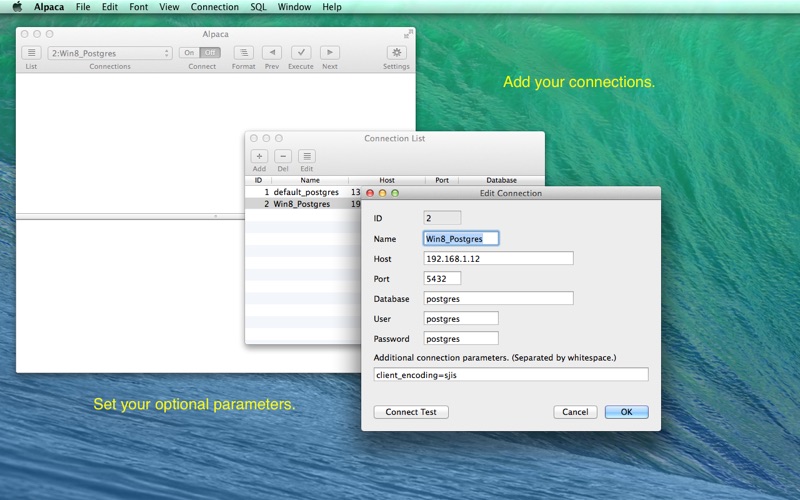Image resolution: width=800 pixels, height=500 pixels.
Task: Sort by Database column header
Action: pyautogui.click(x=502, y=180)
